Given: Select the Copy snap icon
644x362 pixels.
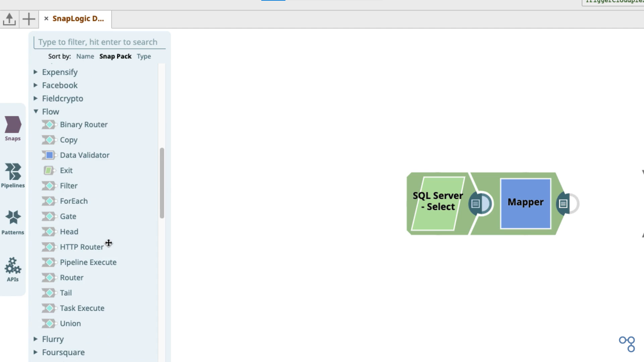Looking at the screenshot, I should click(x=49, y=140).
